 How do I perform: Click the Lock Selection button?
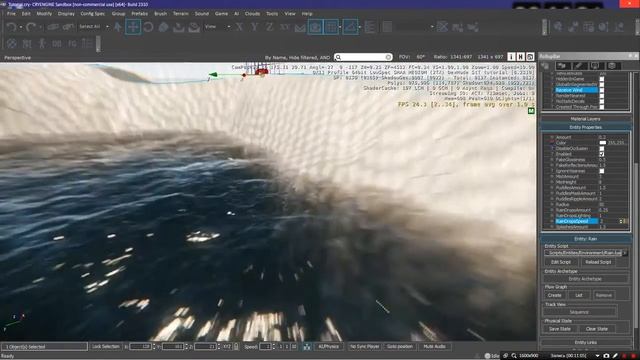(106, 347)
